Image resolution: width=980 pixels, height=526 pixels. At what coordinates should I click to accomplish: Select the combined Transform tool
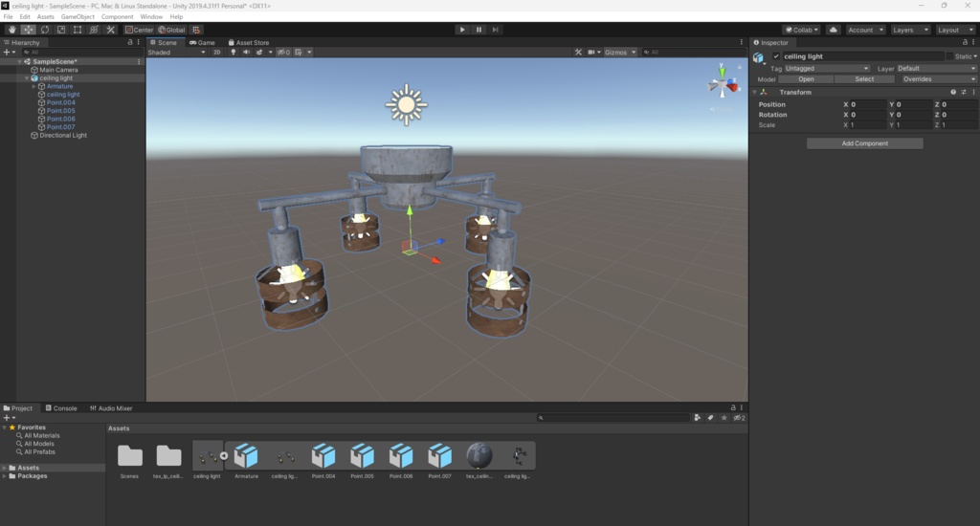coord(94,30)
